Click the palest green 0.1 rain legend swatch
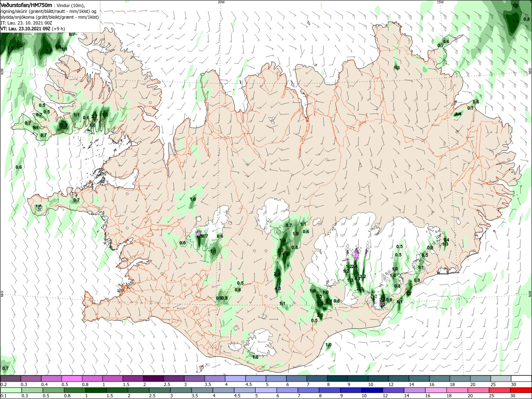Viewport: 532px width, 399px height. 11,390
